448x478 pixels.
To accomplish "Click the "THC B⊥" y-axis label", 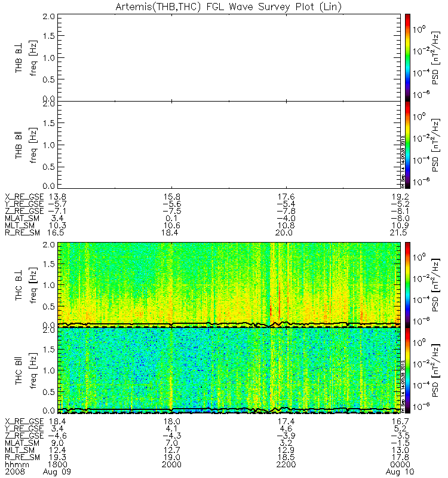I will coord(19,285).
